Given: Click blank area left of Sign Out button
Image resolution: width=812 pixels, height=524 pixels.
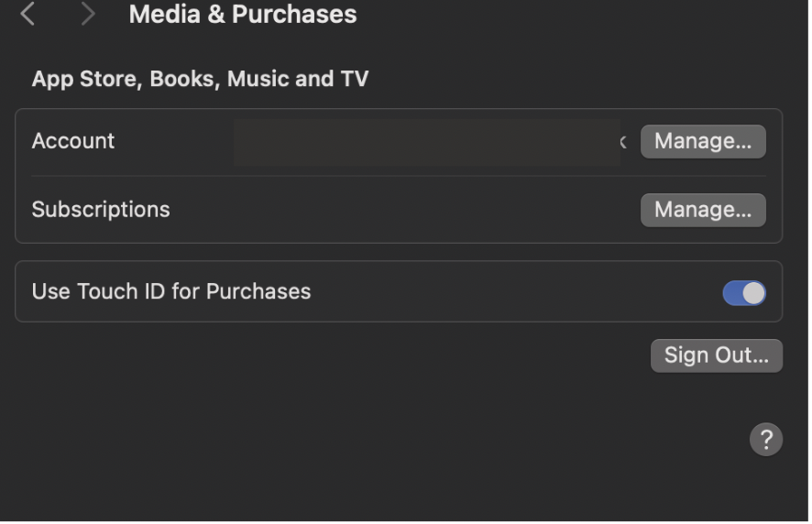Looking at the screenshot, I should pyautogui.click(x=367, y=355).
